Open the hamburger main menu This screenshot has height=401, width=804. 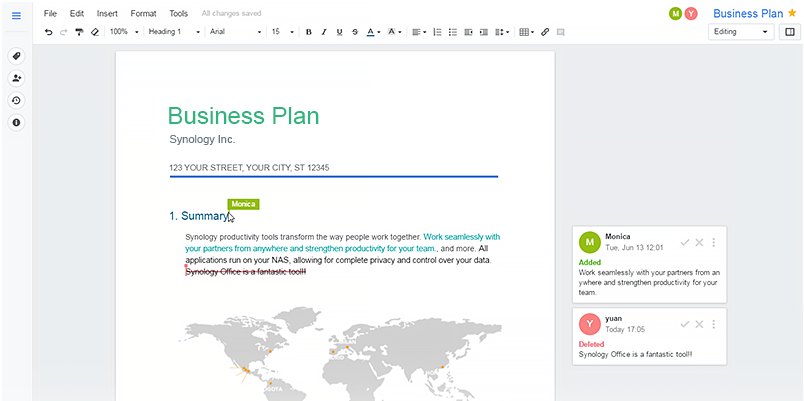16,16
